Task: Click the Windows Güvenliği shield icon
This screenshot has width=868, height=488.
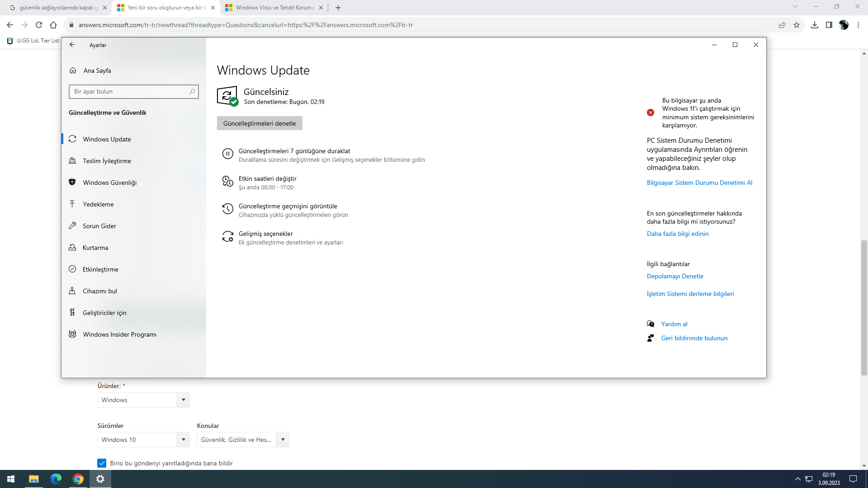Action: click(72, 183)
